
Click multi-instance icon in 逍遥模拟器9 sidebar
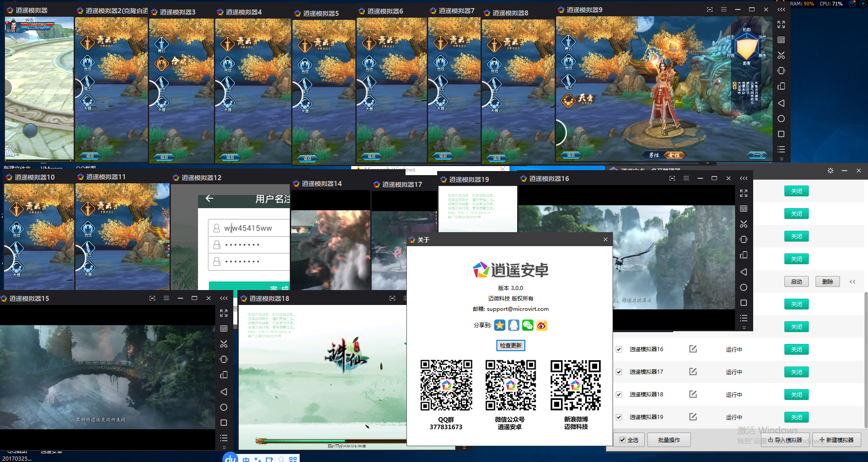pyautogui.click(x=781, y=86)
